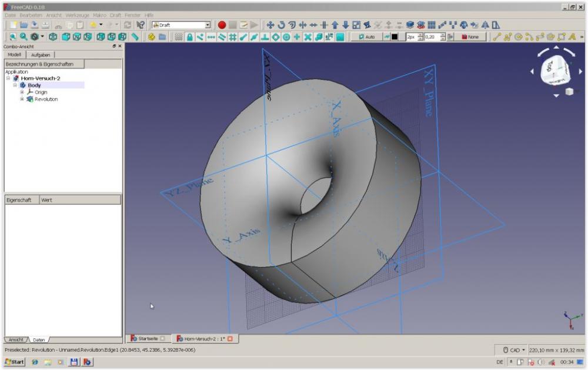Toggle snap to grid hash icon
The image size is (588, 370).
(232, 37)
